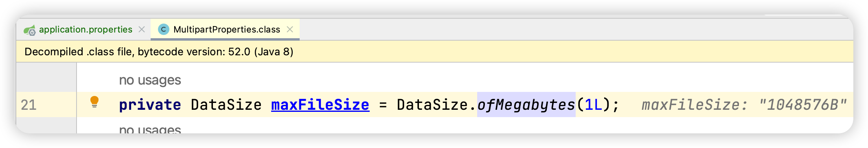This screenshot has width=868, height=148.
Task: Click the DataSize class before ofMegabytes
Action: (432, 105)
